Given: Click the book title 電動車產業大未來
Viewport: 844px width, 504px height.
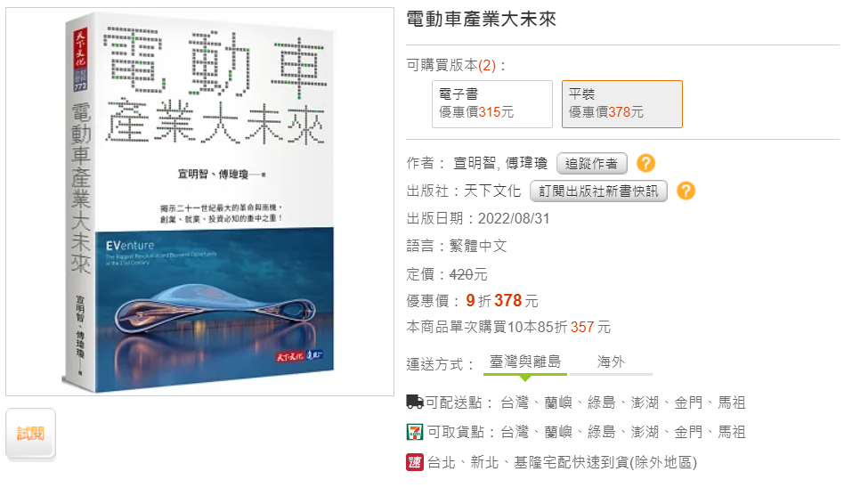Looking at the screenshot, I should tap(481, 20).
